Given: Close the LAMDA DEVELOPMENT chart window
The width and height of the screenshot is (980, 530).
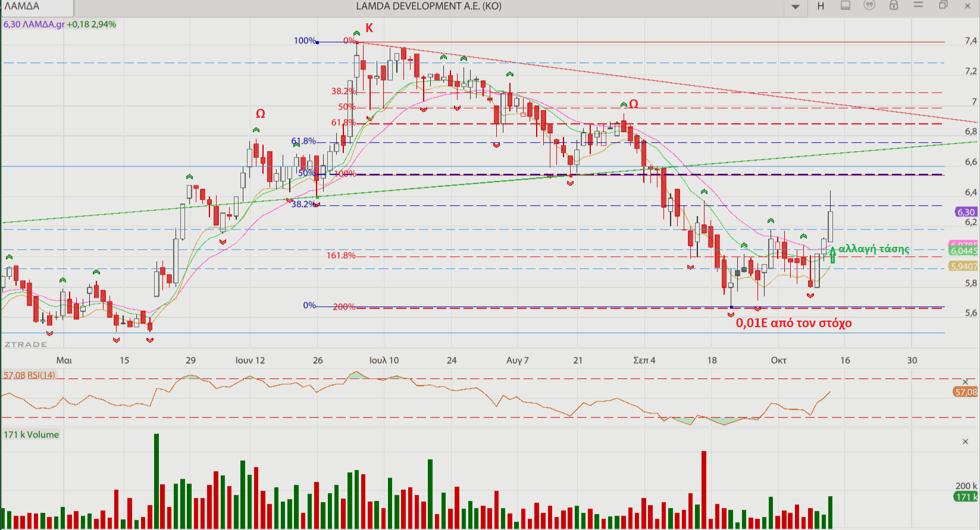Looking at the screenshot, I should tap(969, 5).
